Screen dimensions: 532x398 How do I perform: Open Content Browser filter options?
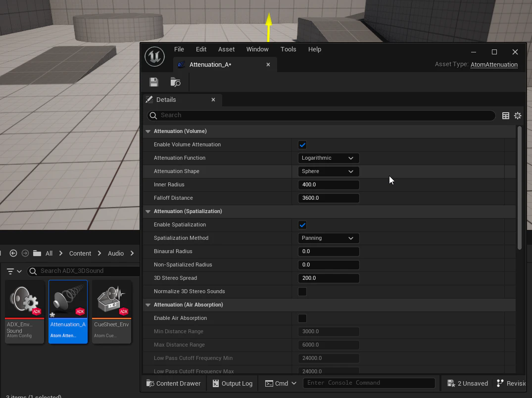(x=14, y=271)
